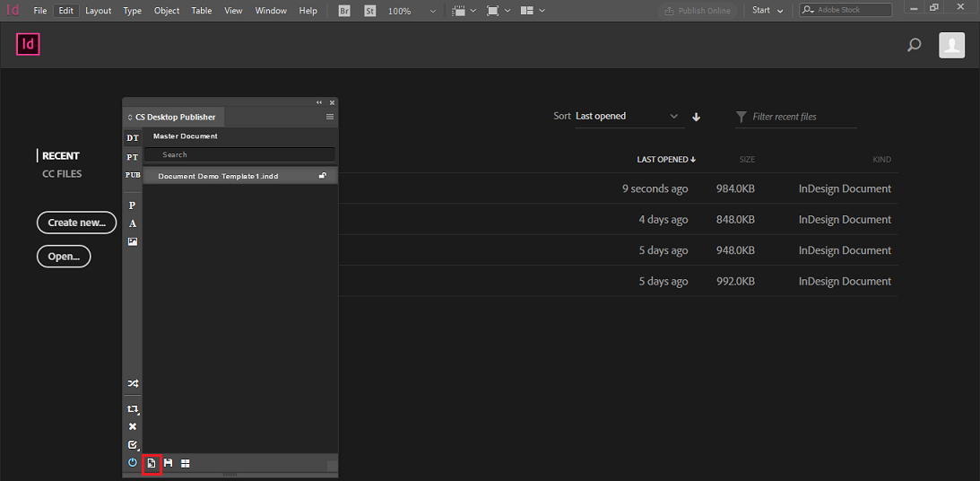Open the View menu

coord(234,11)
